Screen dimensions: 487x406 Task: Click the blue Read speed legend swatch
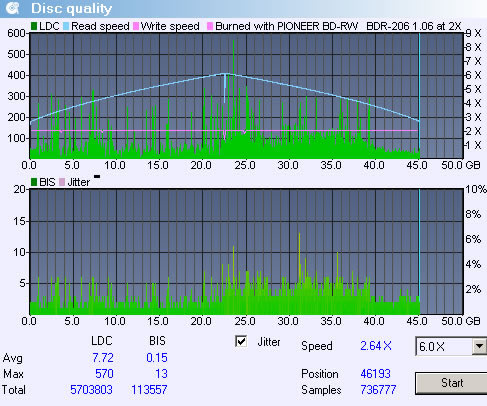tap(66, 26)
